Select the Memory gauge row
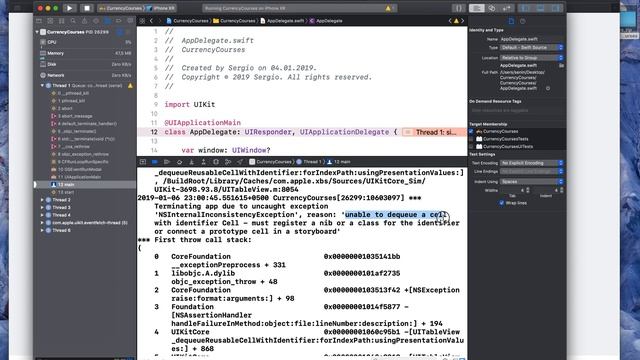Viewport: 640px width, 360px height. 85,53
